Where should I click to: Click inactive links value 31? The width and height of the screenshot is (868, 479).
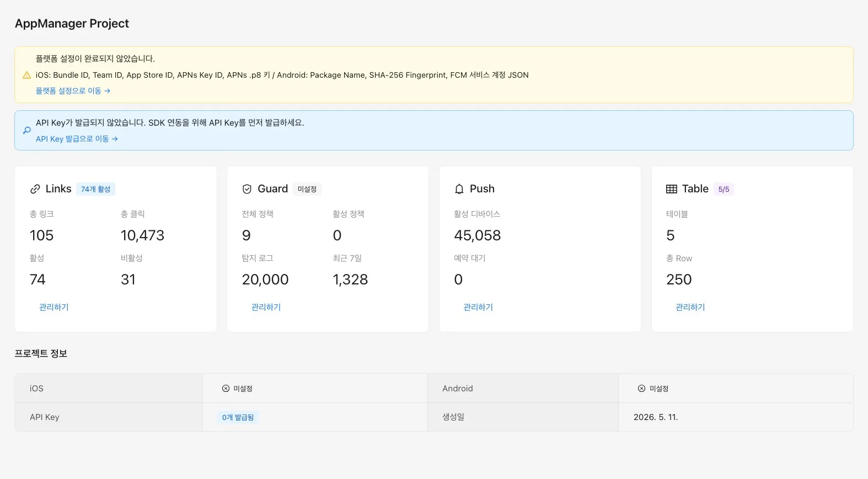128,280
